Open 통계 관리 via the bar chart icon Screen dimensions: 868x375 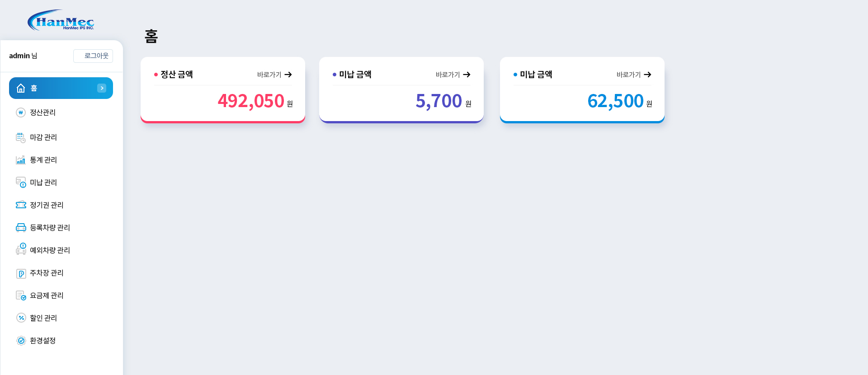click(x=21, y=160)
